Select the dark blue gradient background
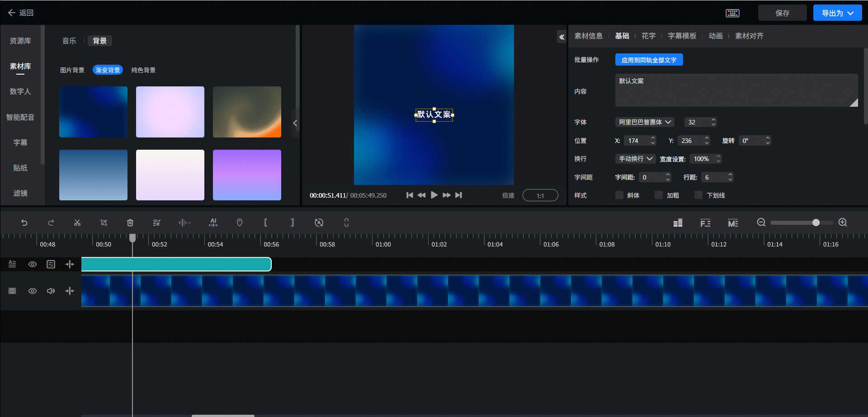This screenshot has width=868, height=417. click(x=93, y=112)
